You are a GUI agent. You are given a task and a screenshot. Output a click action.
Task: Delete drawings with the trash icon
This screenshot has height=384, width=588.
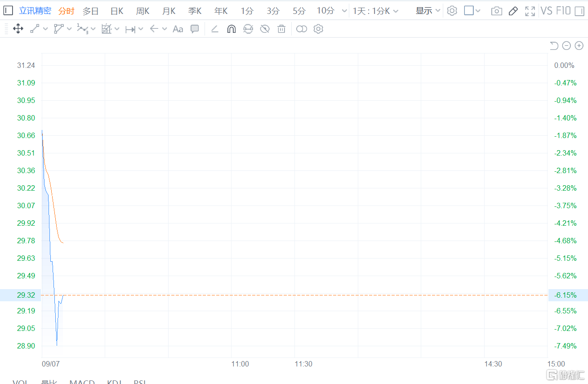[281, 29]
